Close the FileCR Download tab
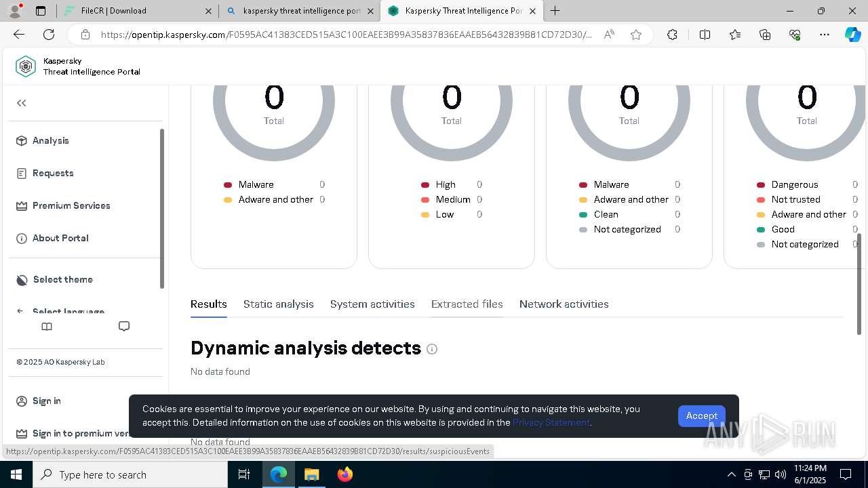 point(208,11)
